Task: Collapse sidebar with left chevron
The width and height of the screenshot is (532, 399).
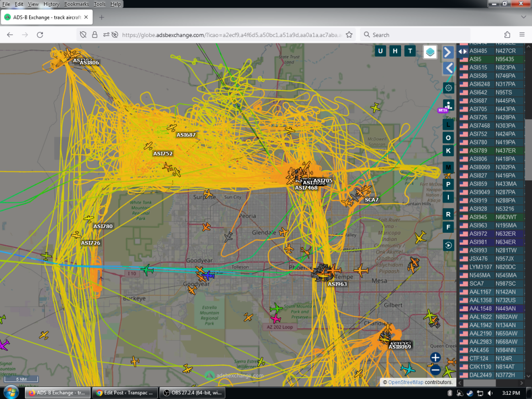Action: 448,68
